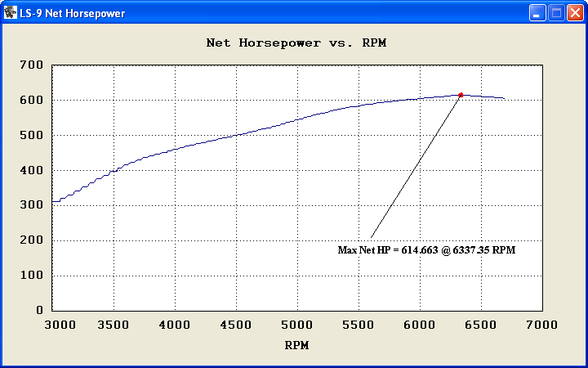This screenshot has height=368, width=588.
Task: Click the 7000 x-axis tick label
Action: (x=542, y=325)
